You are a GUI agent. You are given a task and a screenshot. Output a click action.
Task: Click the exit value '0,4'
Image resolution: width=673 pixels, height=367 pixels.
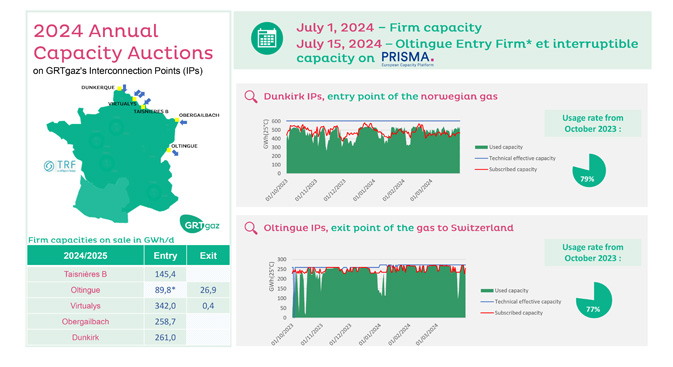pos(208,306)
